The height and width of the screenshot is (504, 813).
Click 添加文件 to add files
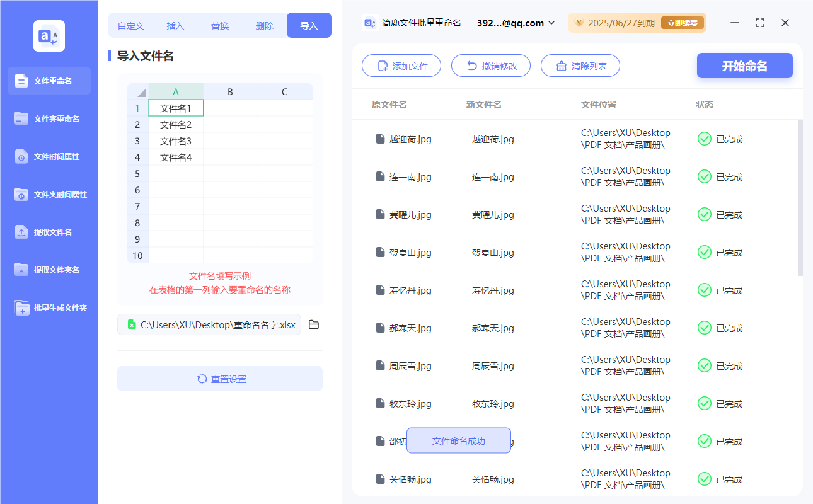401,66
